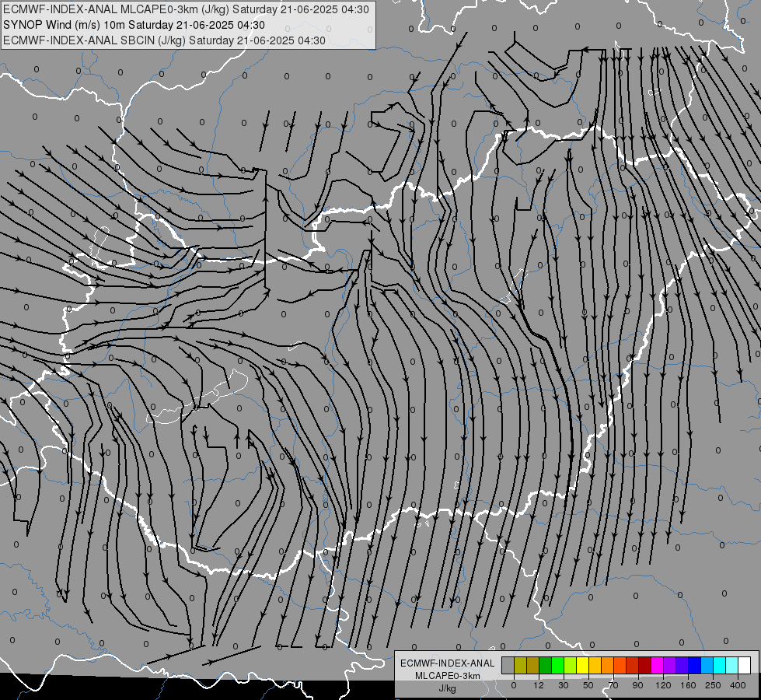The width and height of the screenshot is (761, 700).
Task: Click the J/kg unit label in legend
Action: point(448,688)
